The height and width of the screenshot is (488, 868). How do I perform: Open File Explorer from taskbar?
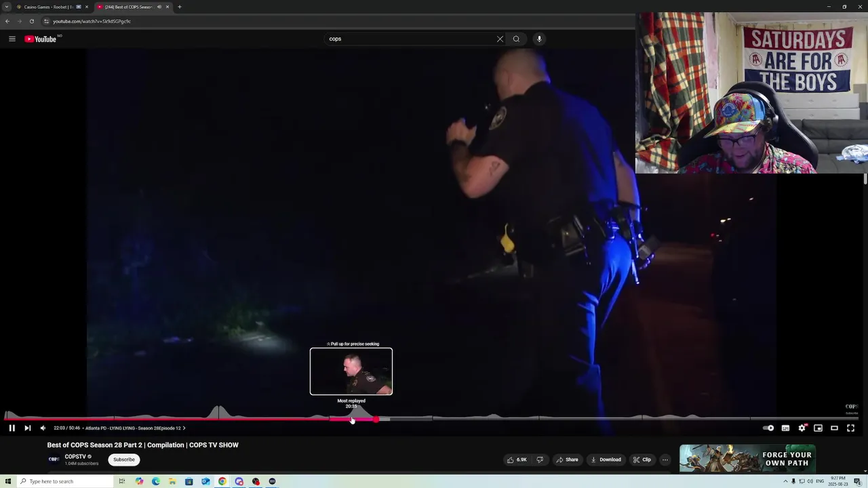click(x=172, y=481)
